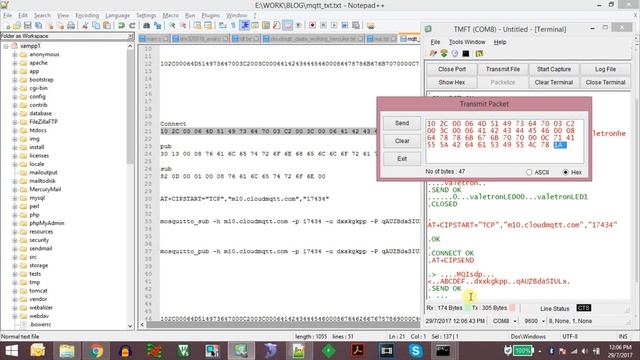The width and height of the screenshot is (640, 360).
Task: Open the Windows Start button
Action: pyautogui.click(x=11, y=351)
